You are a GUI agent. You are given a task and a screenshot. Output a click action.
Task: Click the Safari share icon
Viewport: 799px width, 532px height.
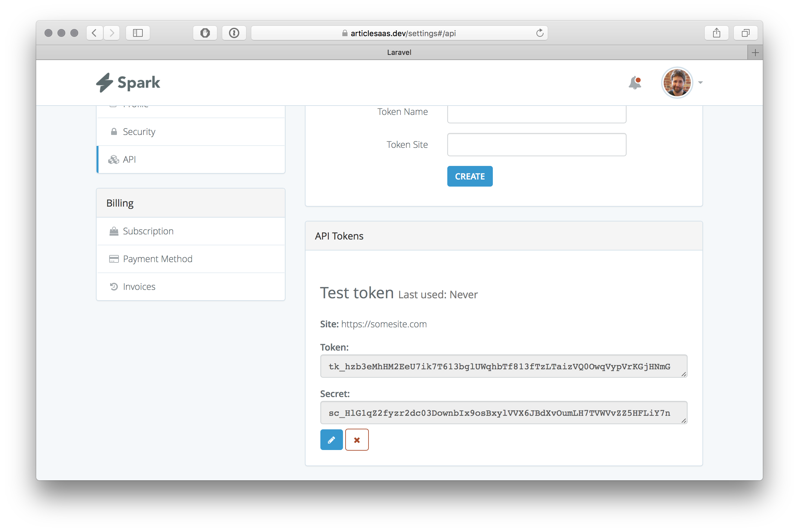pyautogui.click(x=716, y=33)
